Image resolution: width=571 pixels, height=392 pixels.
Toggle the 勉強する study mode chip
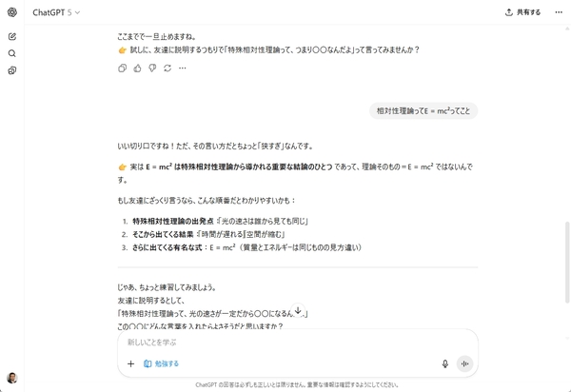162,363
